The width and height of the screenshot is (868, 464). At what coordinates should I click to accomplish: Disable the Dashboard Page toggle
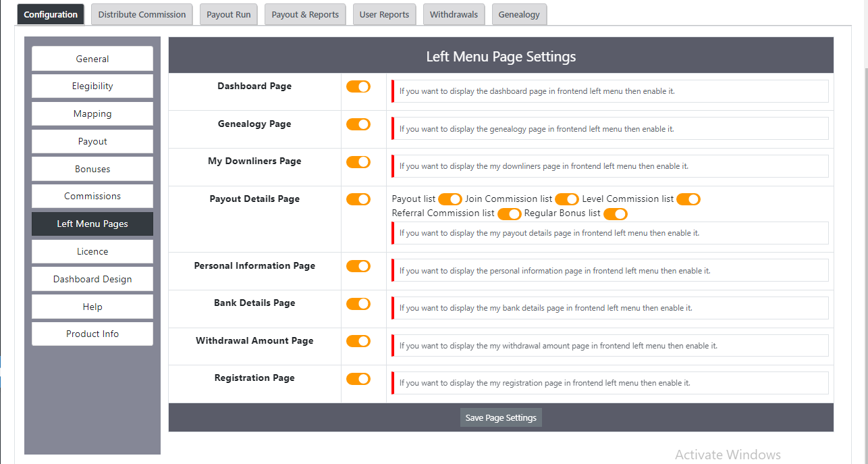pyautogui.click(x=358, y=86)
